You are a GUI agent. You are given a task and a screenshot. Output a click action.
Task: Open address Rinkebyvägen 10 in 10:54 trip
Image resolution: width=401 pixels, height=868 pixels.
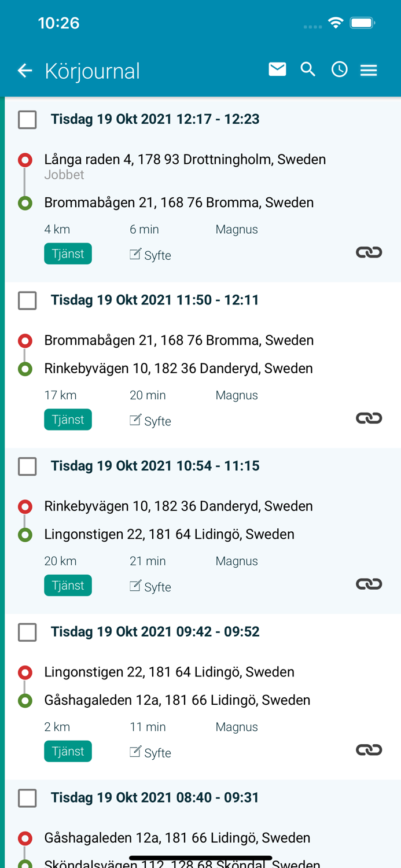tap(178, 506)
